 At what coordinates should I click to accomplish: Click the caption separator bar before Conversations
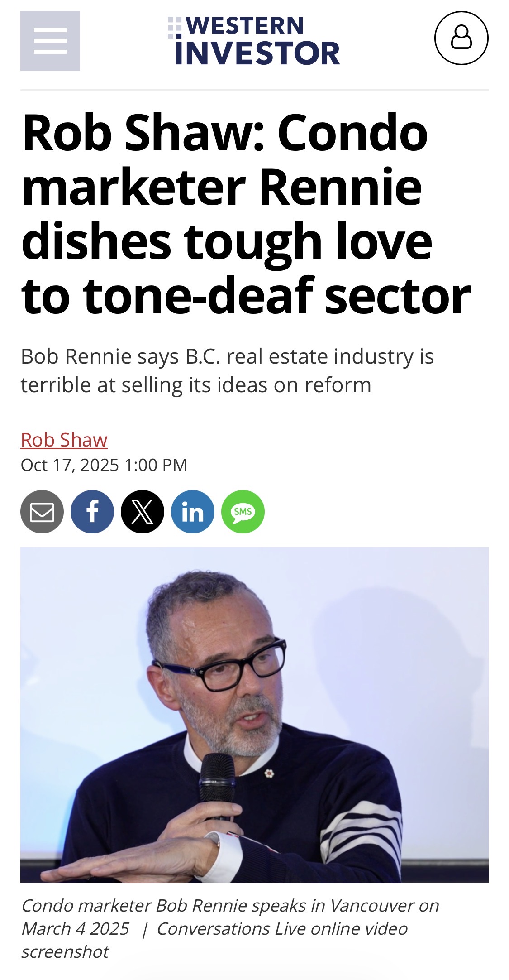coord(145,929)
